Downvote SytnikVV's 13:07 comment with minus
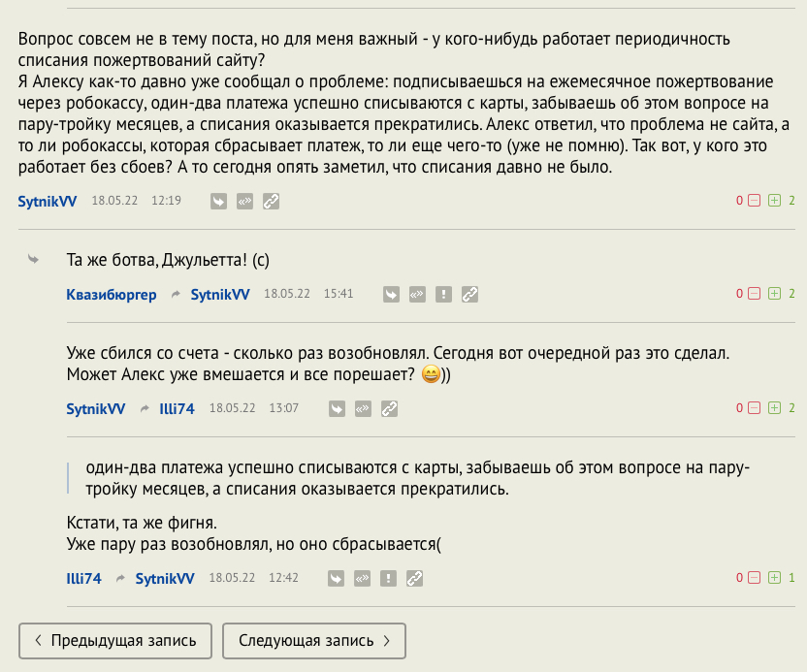Image resolution: width=807 pixels, height=672 pixels. click(754, 409)
